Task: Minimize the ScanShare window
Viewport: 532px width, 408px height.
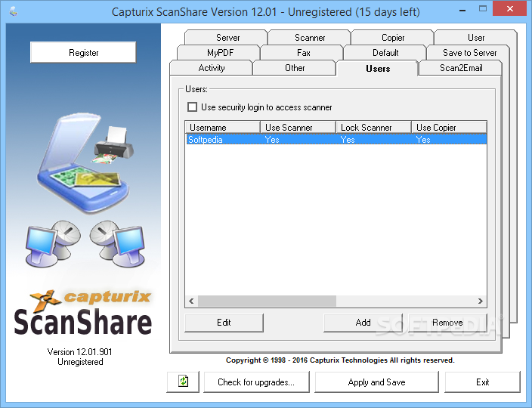Action: click(x=462, y=10)
